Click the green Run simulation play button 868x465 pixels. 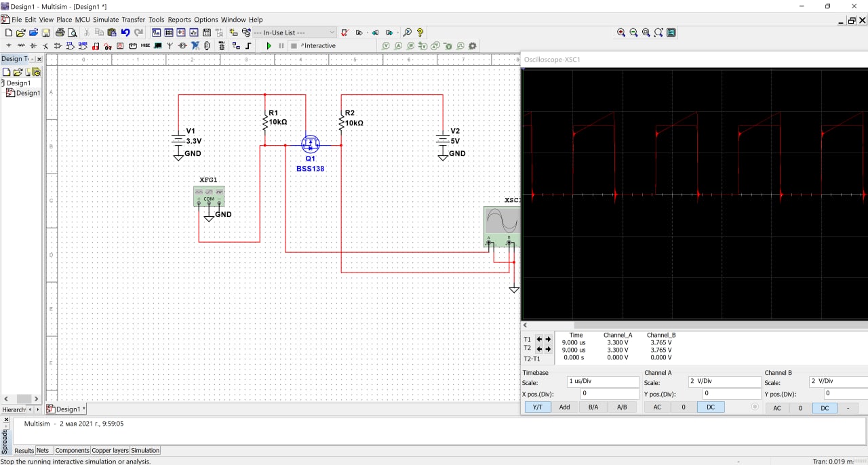click(269, 46)
